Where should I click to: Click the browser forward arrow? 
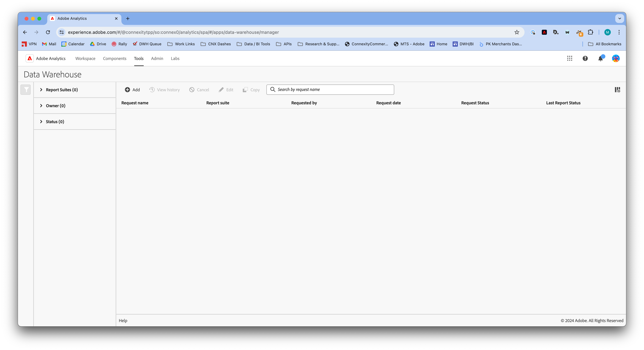coord(36,32)
